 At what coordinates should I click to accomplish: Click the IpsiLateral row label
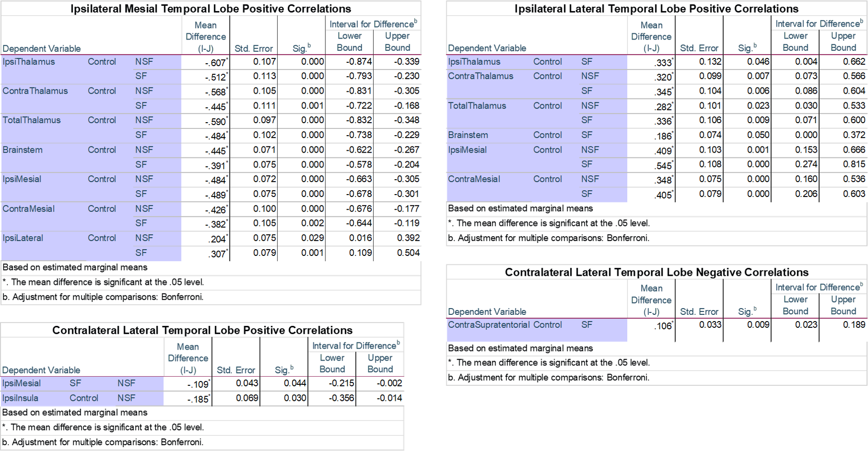pyautogui.click(x=23, y=238)
